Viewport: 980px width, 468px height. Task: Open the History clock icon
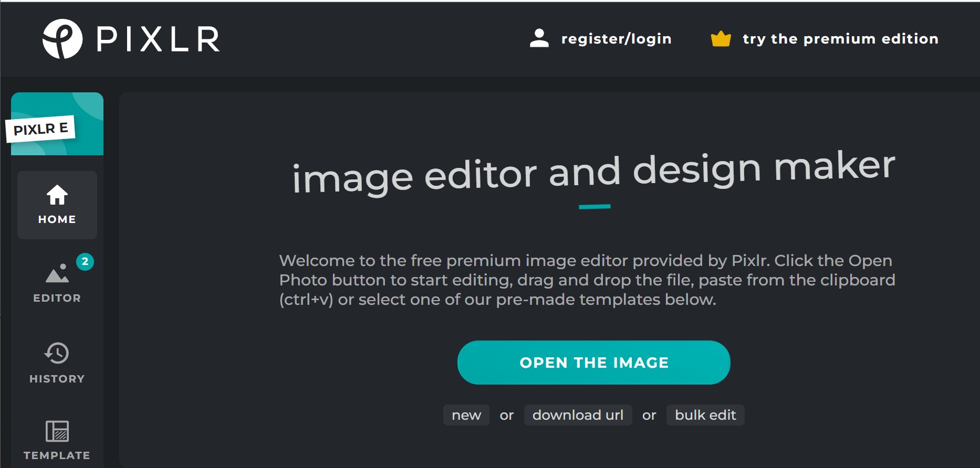coord(57,353)
